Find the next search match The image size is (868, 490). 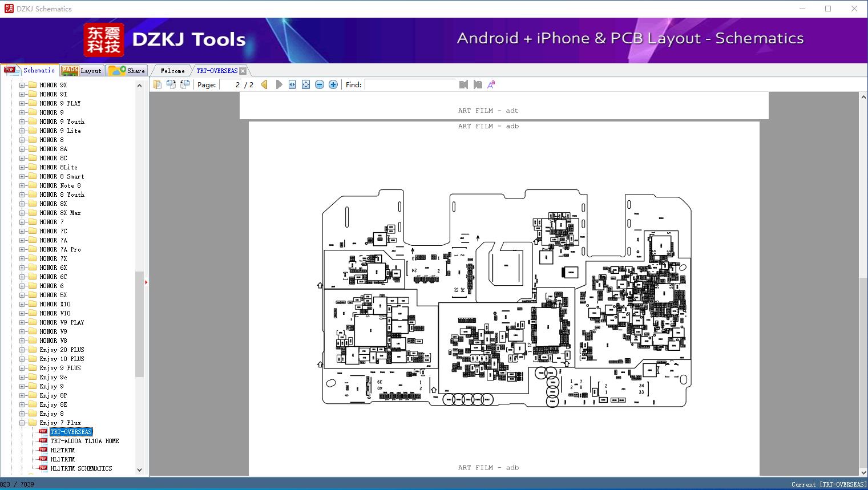point(478,84)
